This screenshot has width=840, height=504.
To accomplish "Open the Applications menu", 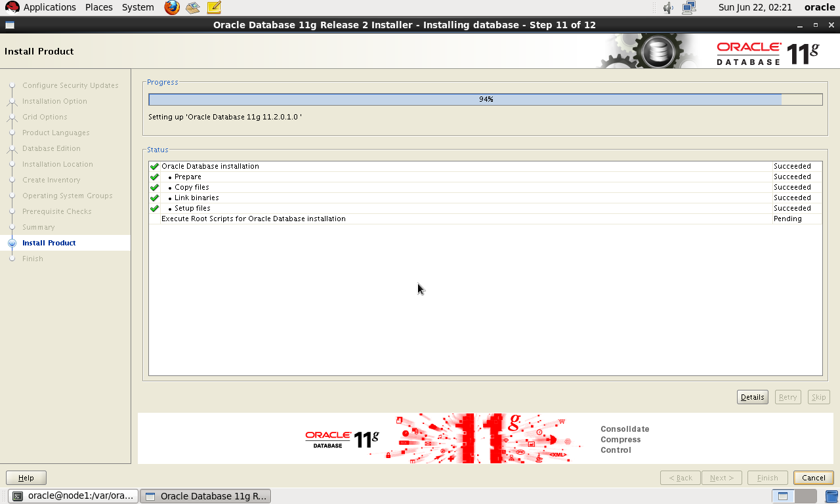I will click(x=50, y=7).
